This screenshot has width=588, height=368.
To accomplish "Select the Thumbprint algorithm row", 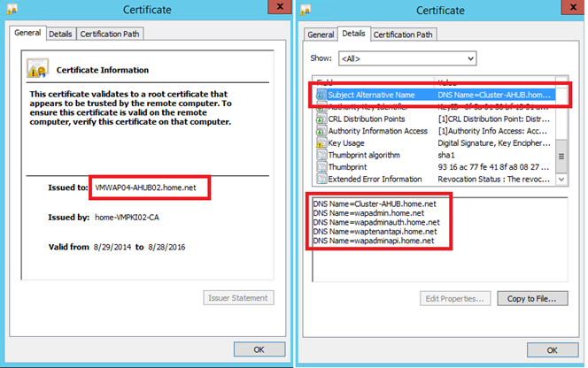I will tap(435, 155).
